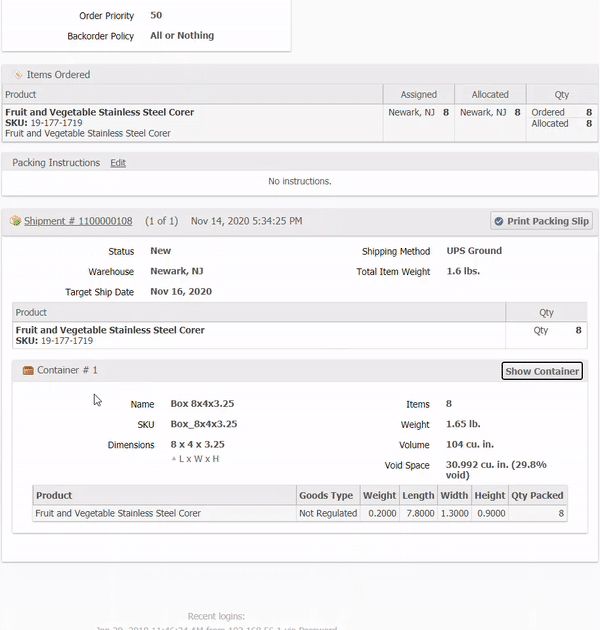Click the Weight value 0.2000 in container table
The height and width of the screenshot is (630, 600).
(x=382, y=513)
